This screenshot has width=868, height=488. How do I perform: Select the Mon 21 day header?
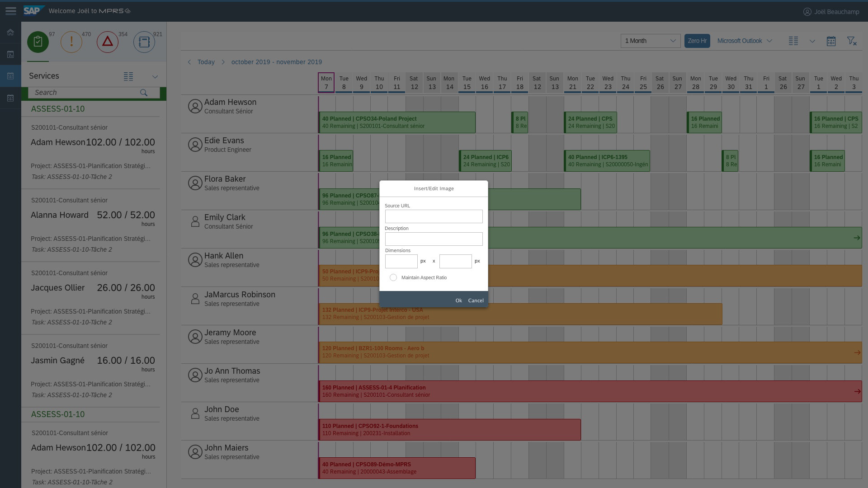572,83
